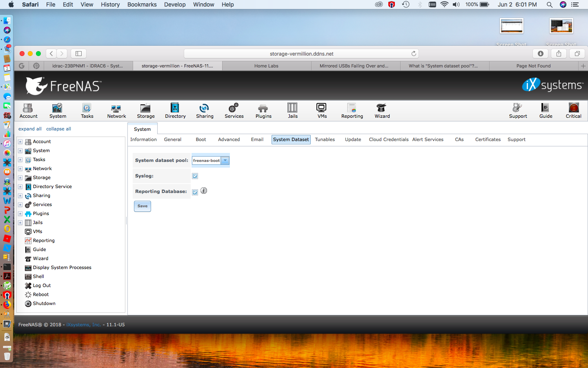Viewport: 588px width, 368px height.
Task: Open the Reporting toolbar icon
Action: (x=352, y=110)
